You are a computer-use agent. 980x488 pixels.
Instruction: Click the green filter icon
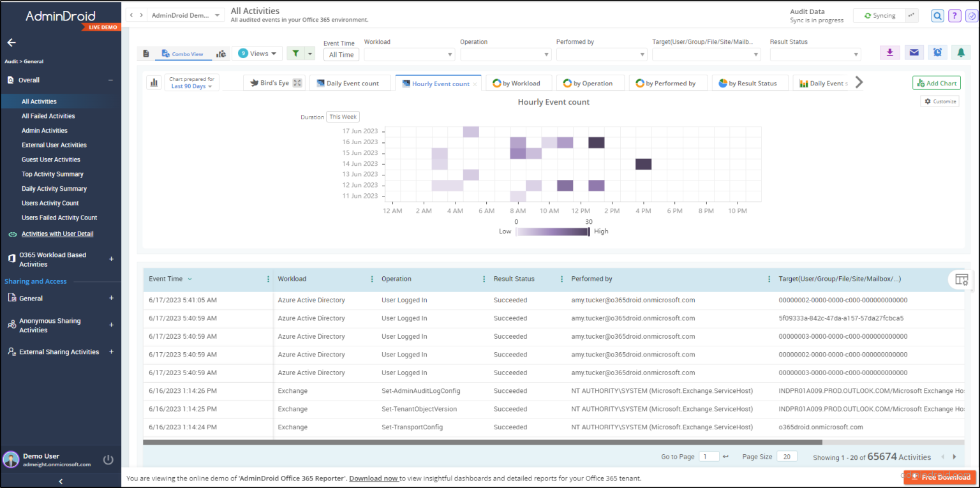coord(296,53)
